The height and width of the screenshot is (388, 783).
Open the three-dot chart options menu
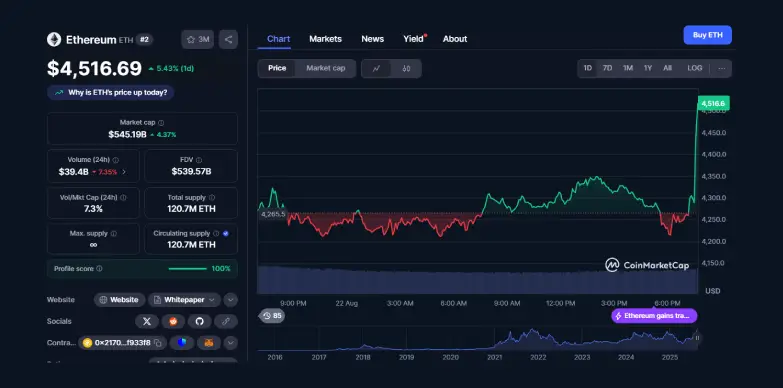722,68
